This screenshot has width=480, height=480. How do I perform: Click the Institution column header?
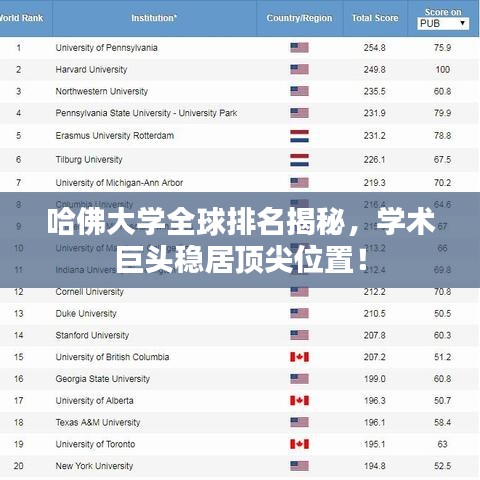pos(154,18)
